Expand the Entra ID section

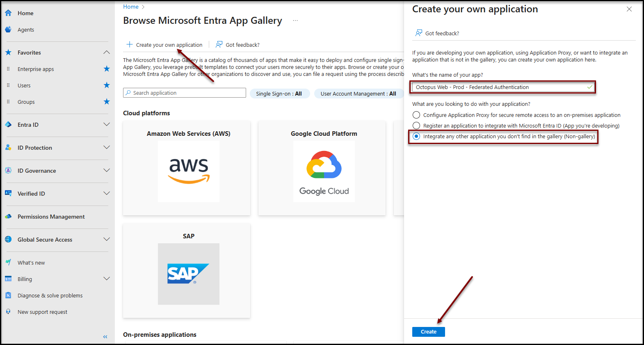tap(107, 125)
